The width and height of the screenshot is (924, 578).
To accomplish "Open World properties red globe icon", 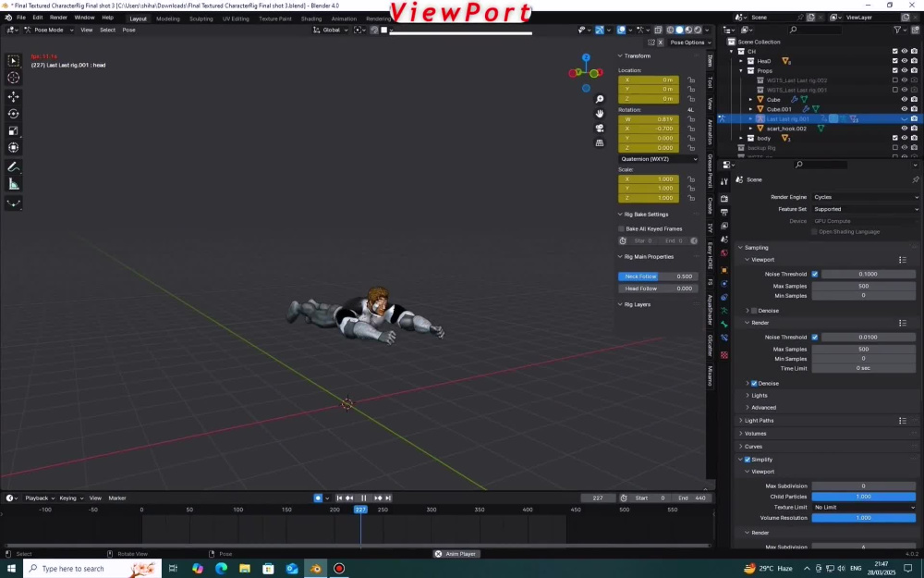I will (724, 253).
